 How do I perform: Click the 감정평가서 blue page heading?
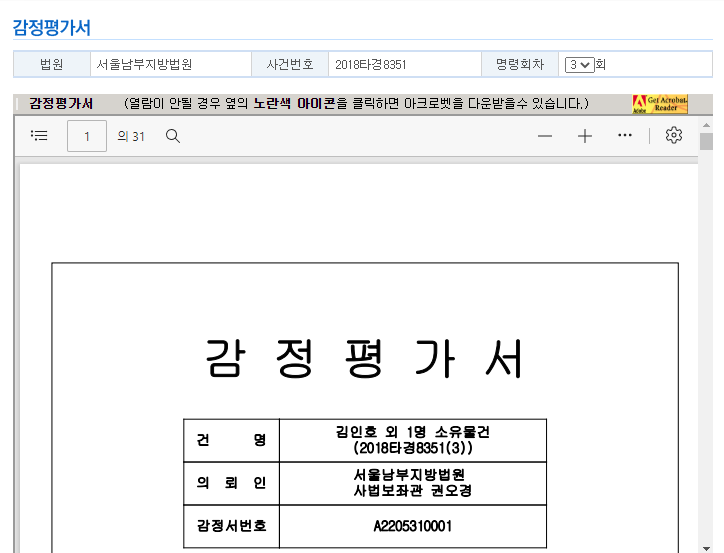(52, 28)
